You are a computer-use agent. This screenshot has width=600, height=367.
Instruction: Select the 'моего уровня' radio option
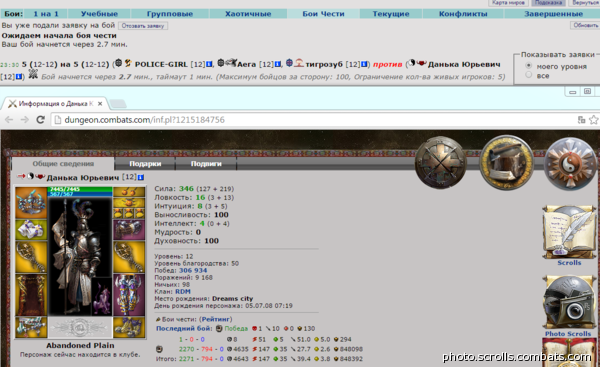click(x=528, y=66)
